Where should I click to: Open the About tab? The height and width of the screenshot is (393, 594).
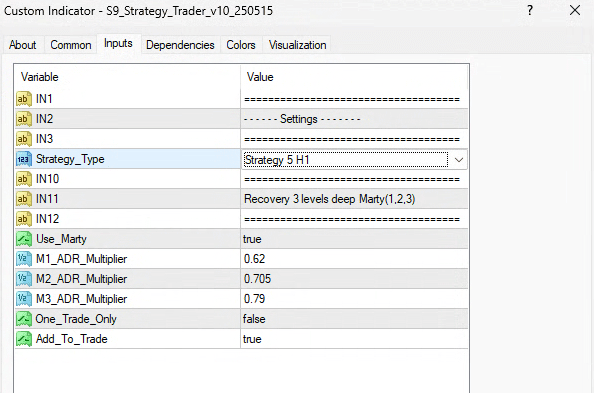(x=23, y=45)
